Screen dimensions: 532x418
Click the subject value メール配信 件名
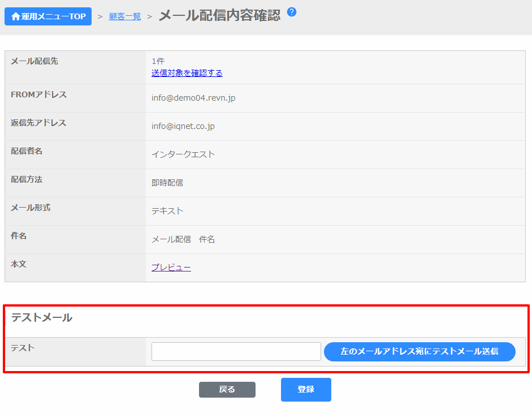point(183,239)
